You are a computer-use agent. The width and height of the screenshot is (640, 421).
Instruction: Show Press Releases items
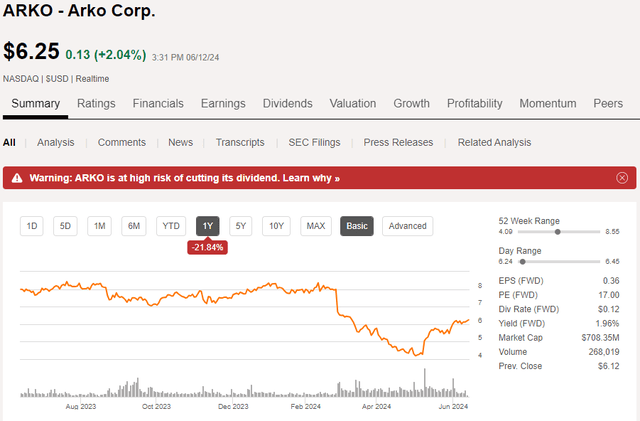[398, 142]
